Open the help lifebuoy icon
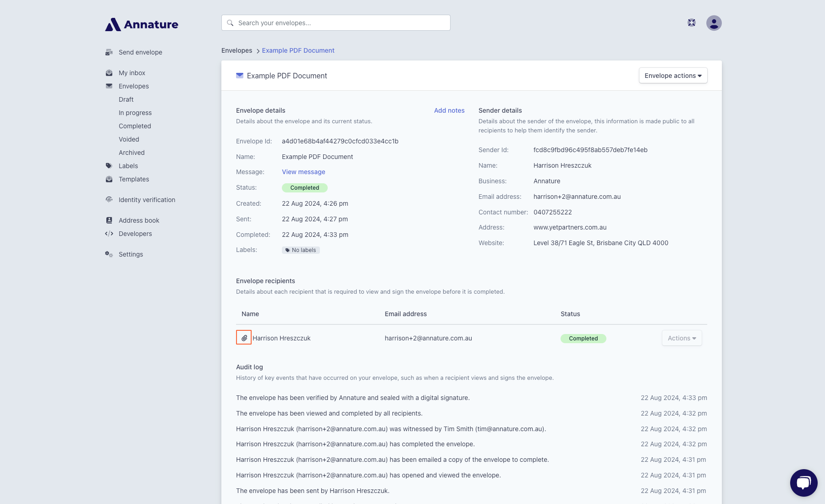825x504 pixels. (692, 23)
